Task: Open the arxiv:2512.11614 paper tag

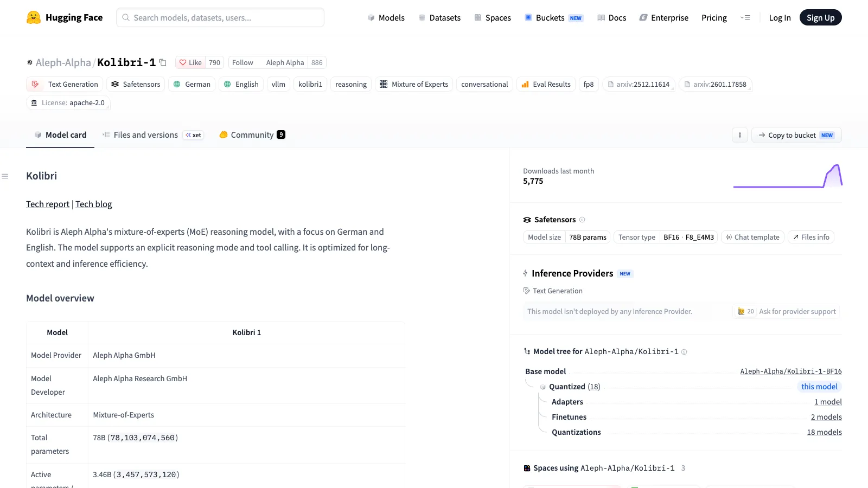Action: tap(639, 84)
